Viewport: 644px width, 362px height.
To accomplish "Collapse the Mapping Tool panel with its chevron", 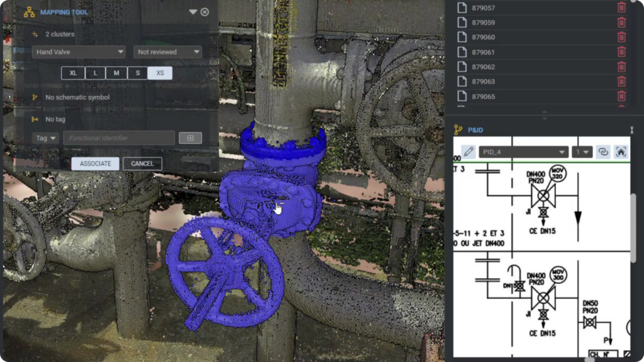I will pyautogui.click(x=192, y=11).
